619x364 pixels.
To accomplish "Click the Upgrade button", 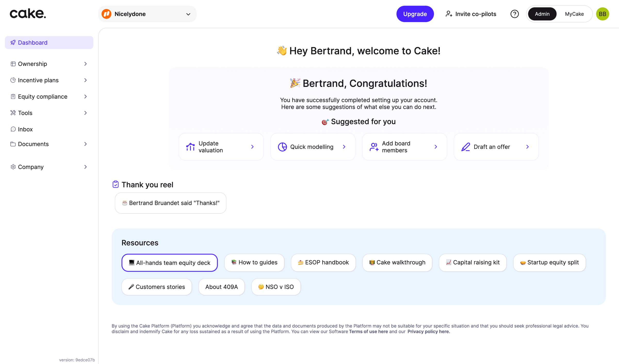I will point(415,14).
